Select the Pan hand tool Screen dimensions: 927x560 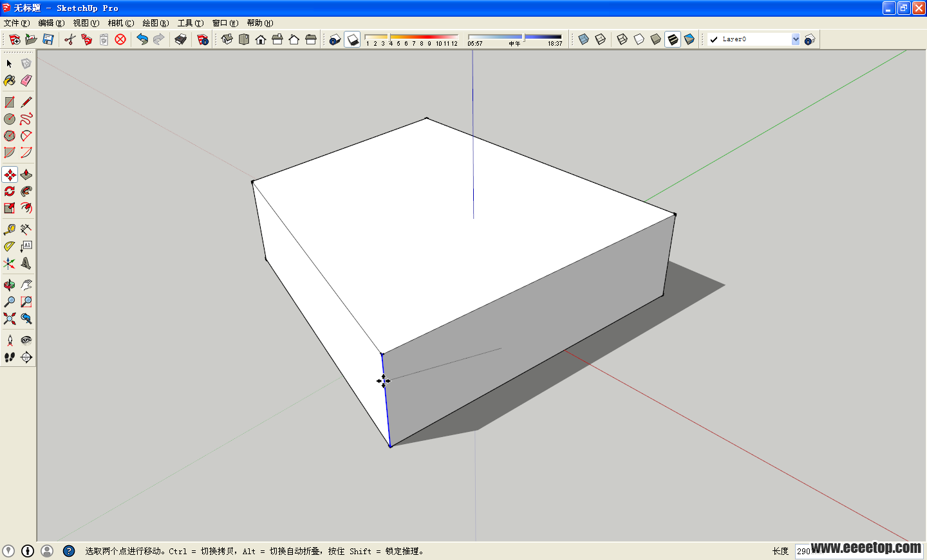tap(26, 285)
